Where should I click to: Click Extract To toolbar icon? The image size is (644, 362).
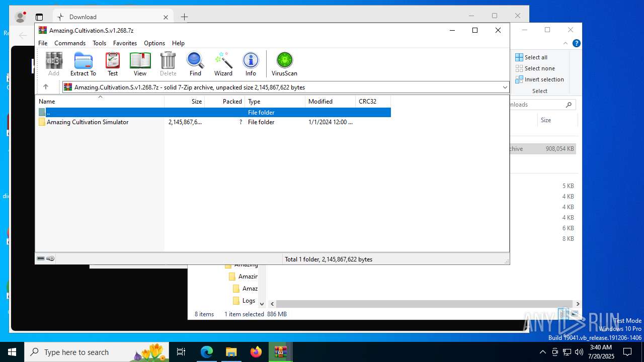pyautogui.click(x=83, y=64)
